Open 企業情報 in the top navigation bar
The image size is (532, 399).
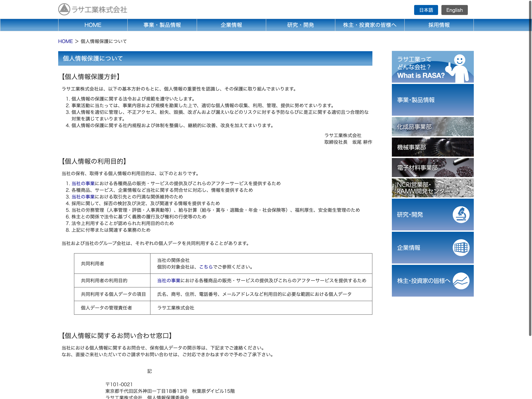click(231, 25)
